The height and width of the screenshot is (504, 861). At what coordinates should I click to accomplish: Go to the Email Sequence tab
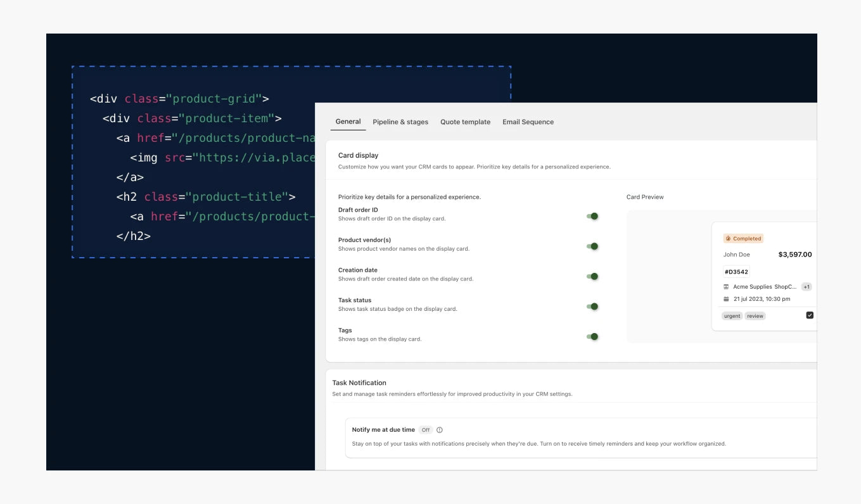pos(528,122)
